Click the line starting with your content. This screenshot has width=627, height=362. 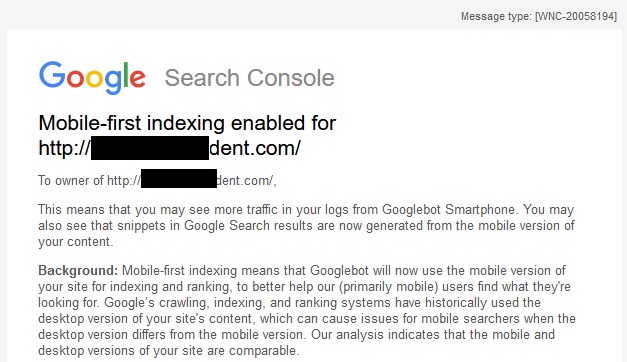point(76,242)
